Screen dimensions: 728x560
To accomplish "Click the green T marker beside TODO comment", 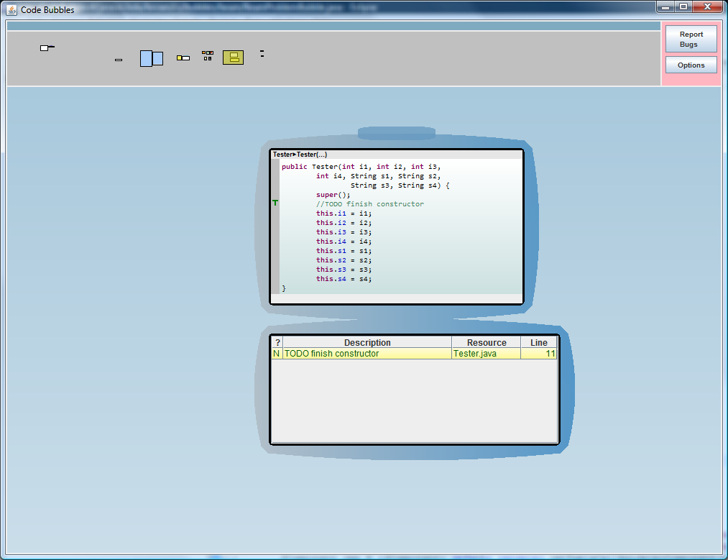I will pos(275,203).
